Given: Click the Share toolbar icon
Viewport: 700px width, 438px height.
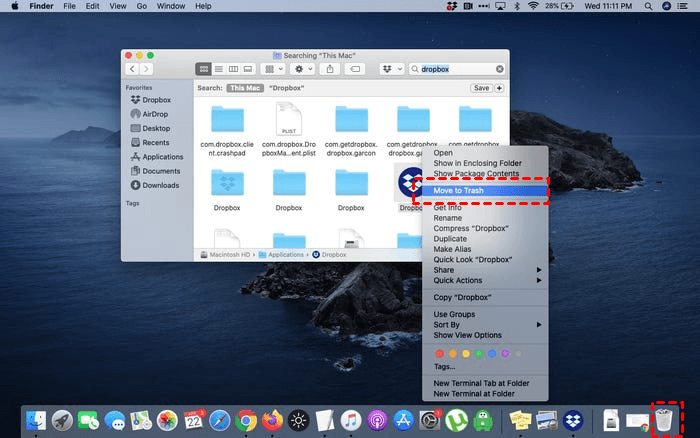Looking at the screenshot, I should coord(330,69).
